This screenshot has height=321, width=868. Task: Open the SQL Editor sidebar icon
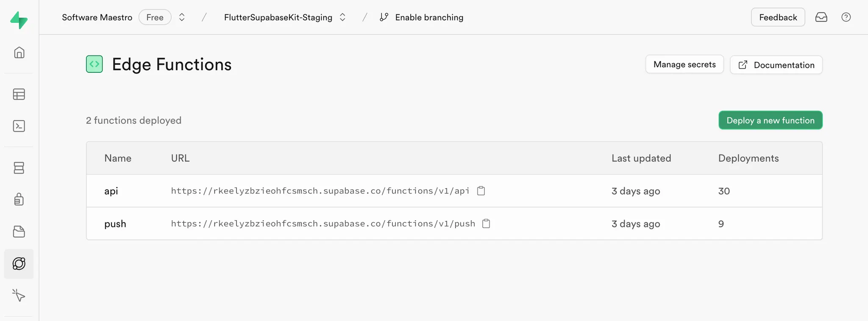point(19,126)
